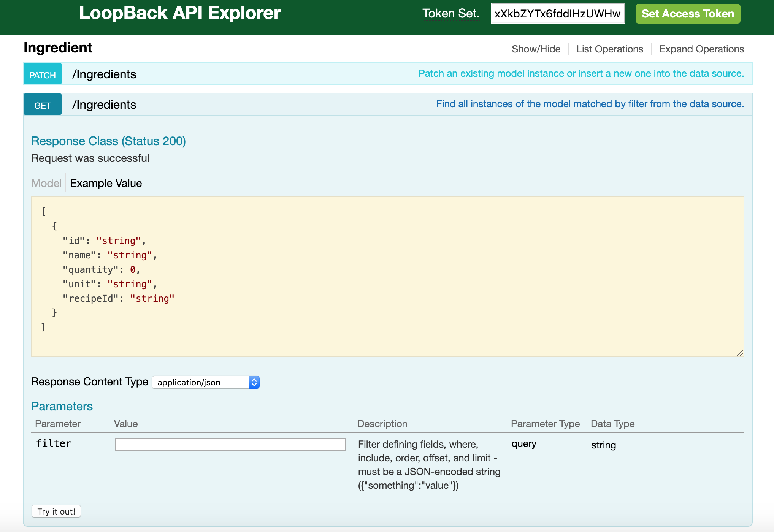Image resolution: width=774 pixels, height=532 pixels.
Task: Click the 'Response Content Type' label
Action: pos(90,382)
